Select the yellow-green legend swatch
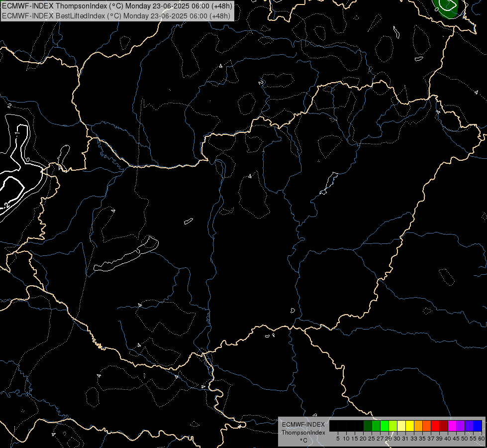This screenshot has width=487, height=448. coord(393,426)
